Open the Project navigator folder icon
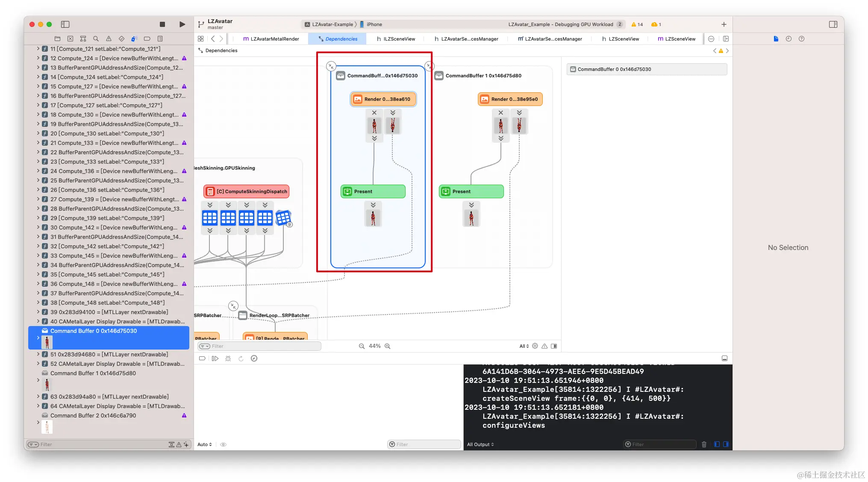Image resolution: width=868 pixels, height=482 pixels. pos(57,38)
